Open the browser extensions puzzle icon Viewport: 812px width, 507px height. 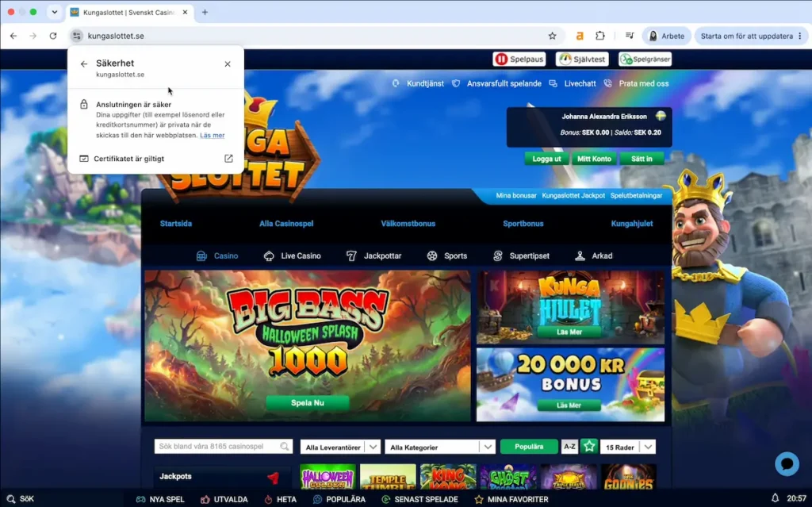coord(600,36)
